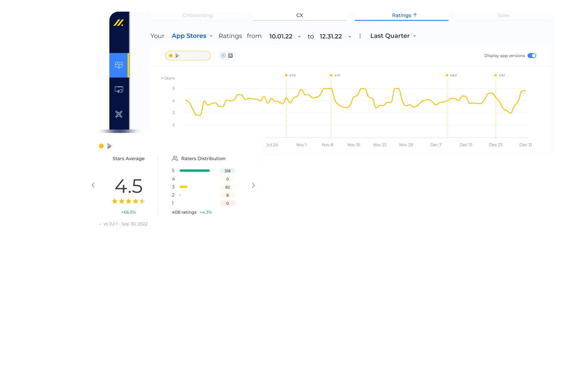Switch to the Onboarding tab
Image resolution: width=565 pixels, height=392 pixels.
point(197,15)
